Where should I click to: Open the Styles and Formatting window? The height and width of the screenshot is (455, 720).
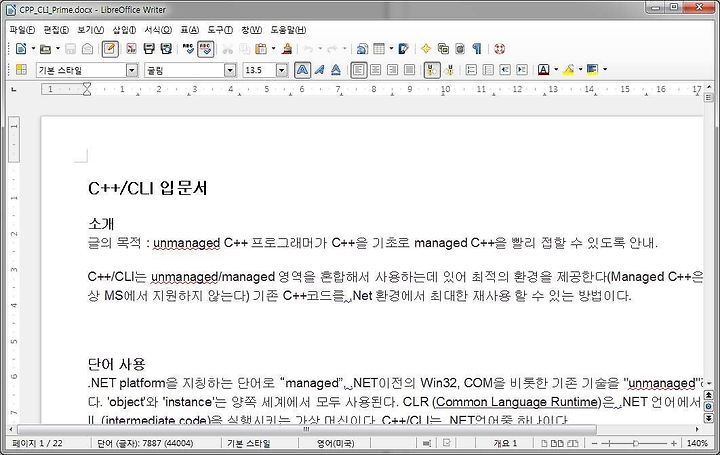pos(21,70)
